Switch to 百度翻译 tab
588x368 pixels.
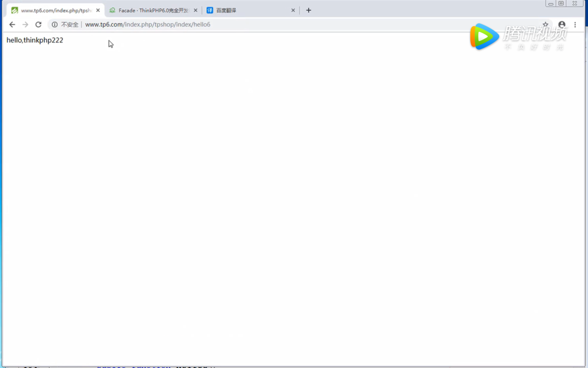click(x=251, y=11)
